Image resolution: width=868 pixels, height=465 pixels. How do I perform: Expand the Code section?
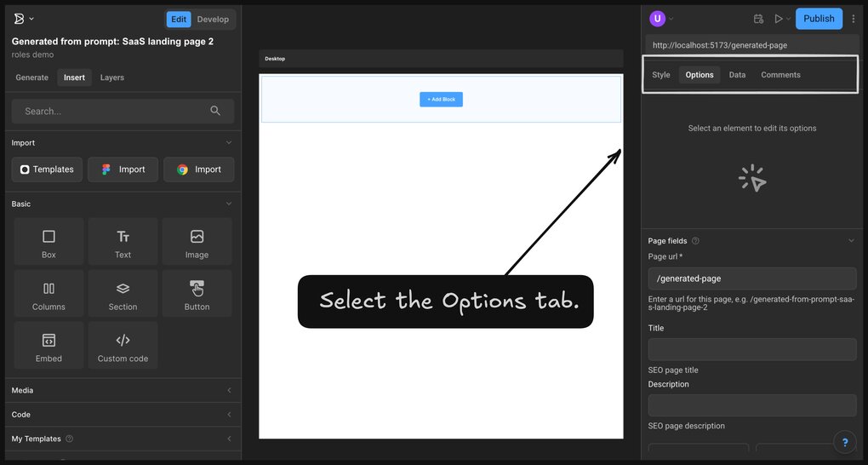coord(229,415)
